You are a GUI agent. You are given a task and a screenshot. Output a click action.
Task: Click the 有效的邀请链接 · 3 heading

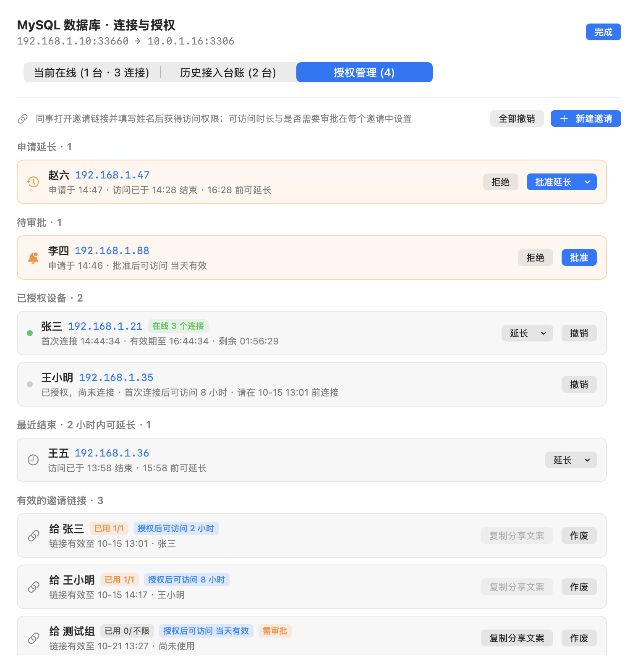pyautogui.click(x=60, y=501)
